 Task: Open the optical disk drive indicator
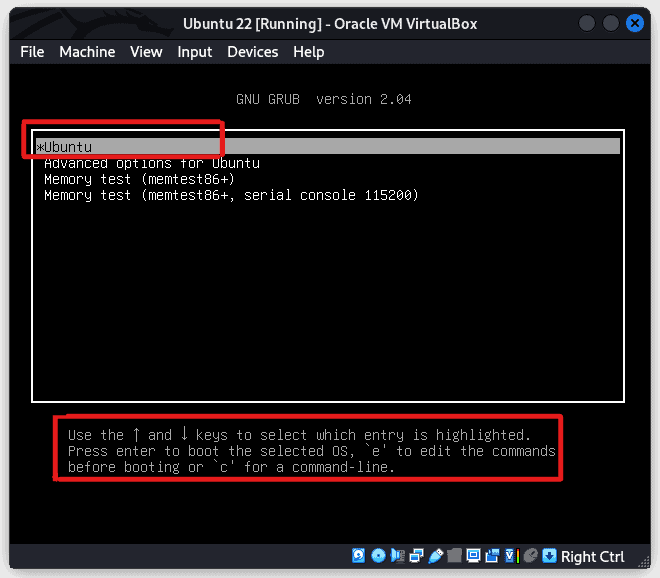[x=378, y=556]
